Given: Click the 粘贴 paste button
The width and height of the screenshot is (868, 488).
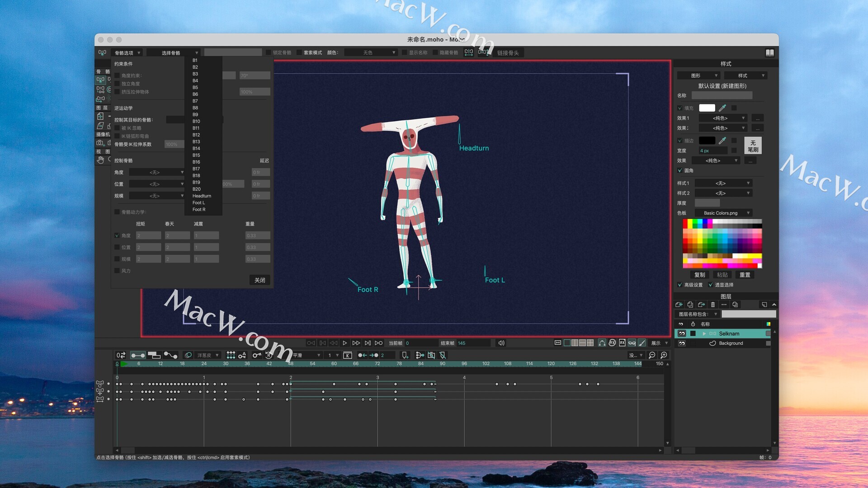Looking at the screenshot, I should pos(722,275).
